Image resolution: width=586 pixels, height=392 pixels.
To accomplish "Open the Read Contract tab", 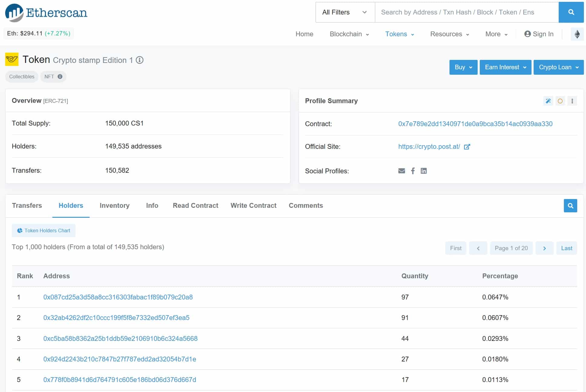I will coord(196,206).
